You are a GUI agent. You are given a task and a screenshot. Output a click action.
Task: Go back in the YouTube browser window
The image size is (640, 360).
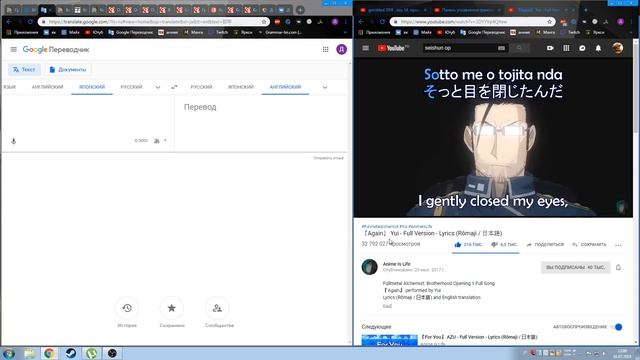pos(361,22)
